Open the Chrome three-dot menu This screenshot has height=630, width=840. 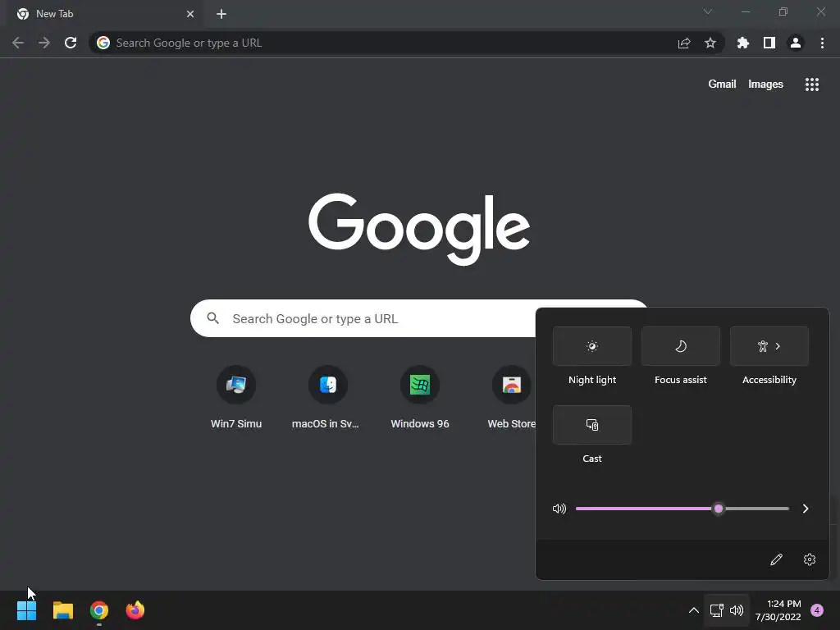tap(822, 43)
